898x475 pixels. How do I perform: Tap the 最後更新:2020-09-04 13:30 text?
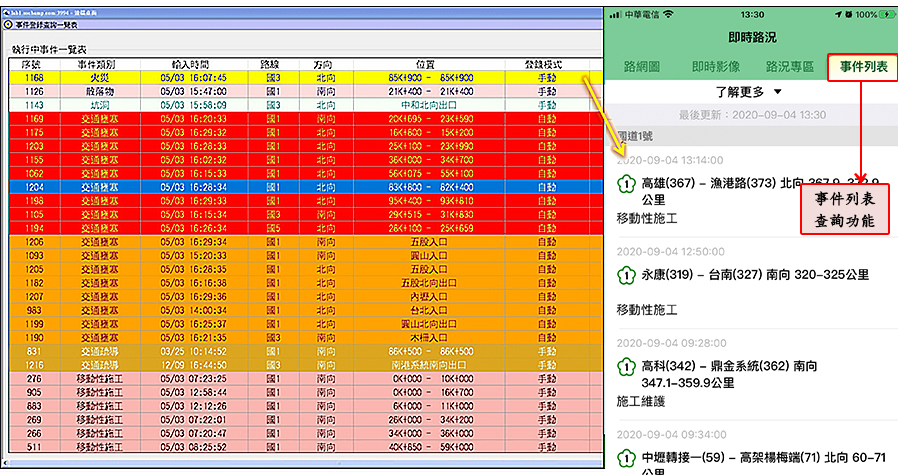point(753,115)
